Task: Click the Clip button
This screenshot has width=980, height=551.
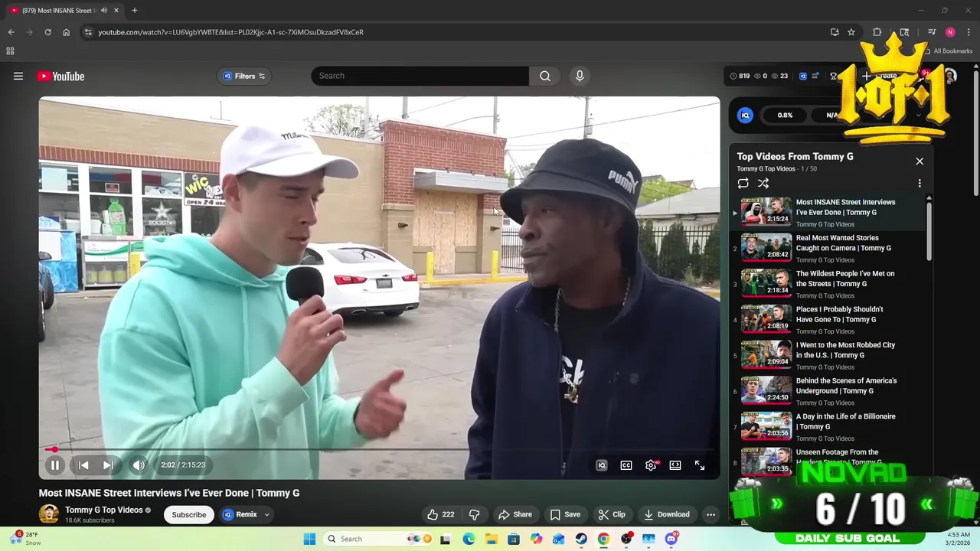Action: (x=612, y=514)
